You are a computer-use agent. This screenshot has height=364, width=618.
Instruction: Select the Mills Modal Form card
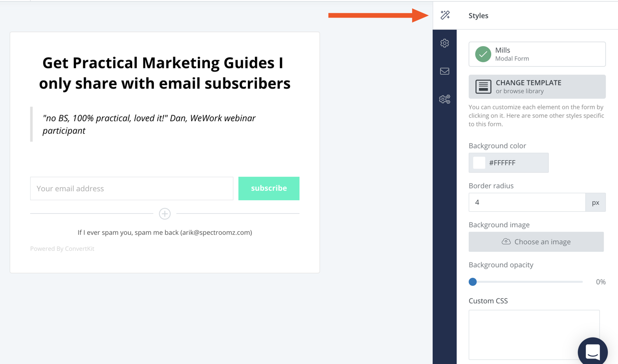pos(537,54)
